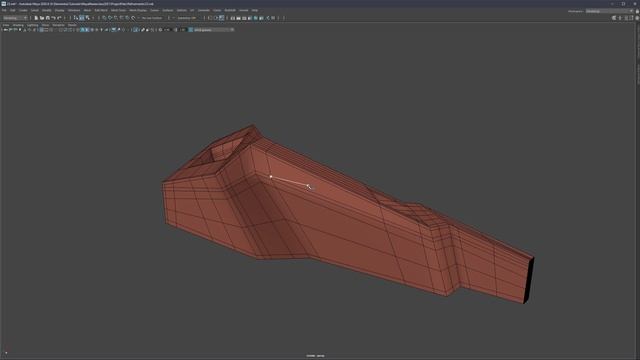The image size is (640, 360).
Task: Open the Mesh Tools menu
Action: 119,10
